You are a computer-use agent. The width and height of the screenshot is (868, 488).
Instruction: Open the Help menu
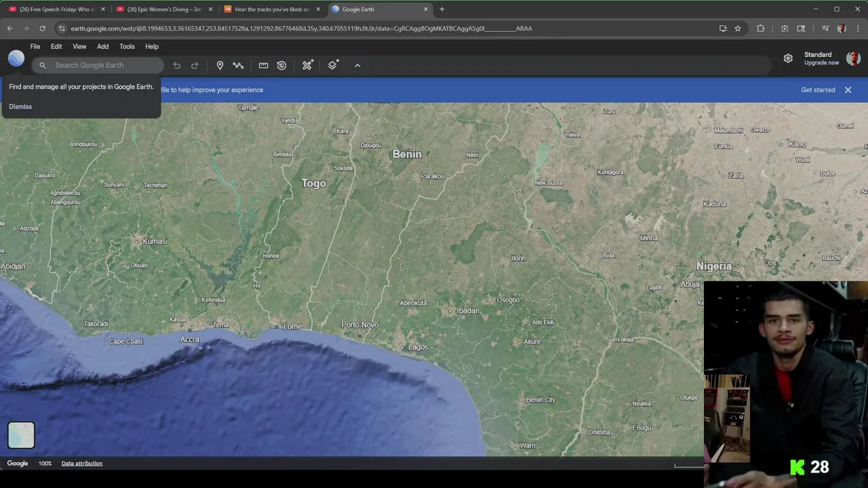(x=152, y=47)
